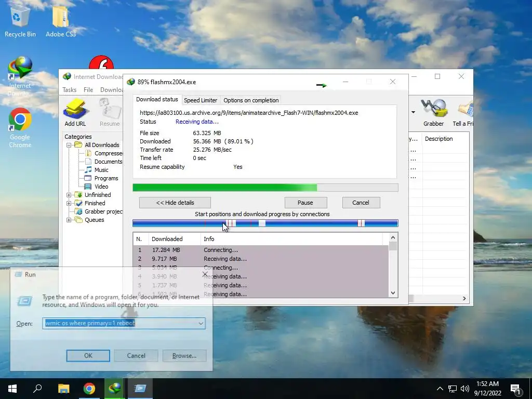This screenshot has height=399, width=532.
Task: Switch to Run dialog taskbar icon
Action: (140, 389)
